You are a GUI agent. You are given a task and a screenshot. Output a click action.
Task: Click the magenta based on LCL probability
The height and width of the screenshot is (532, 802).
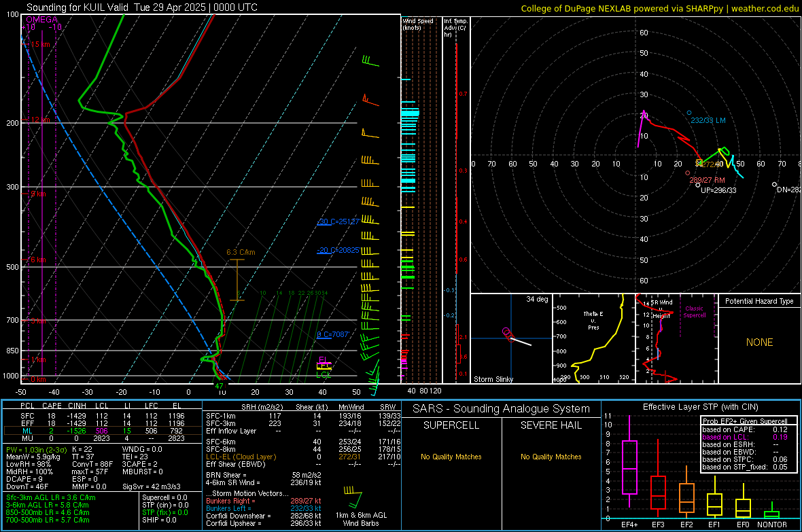[745, 437]
